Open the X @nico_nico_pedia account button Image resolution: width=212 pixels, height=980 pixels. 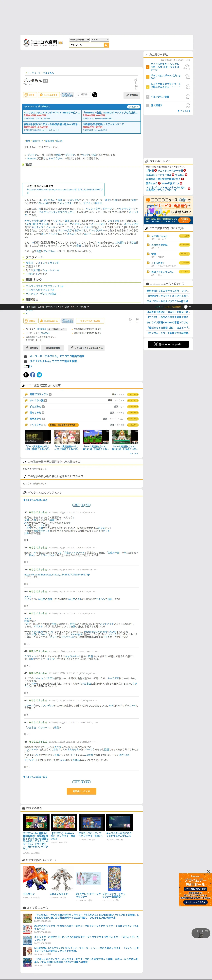pos(168,344)
